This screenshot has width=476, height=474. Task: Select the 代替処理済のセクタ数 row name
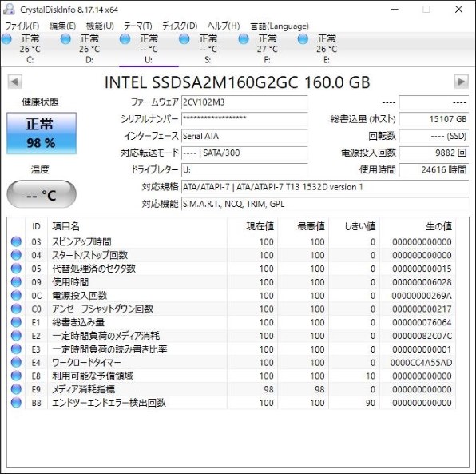click(93, 269)
